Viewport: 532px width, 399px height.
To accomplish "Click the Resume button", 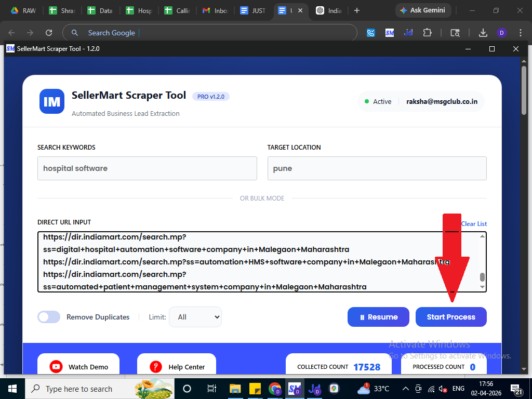I will point(378,317).
